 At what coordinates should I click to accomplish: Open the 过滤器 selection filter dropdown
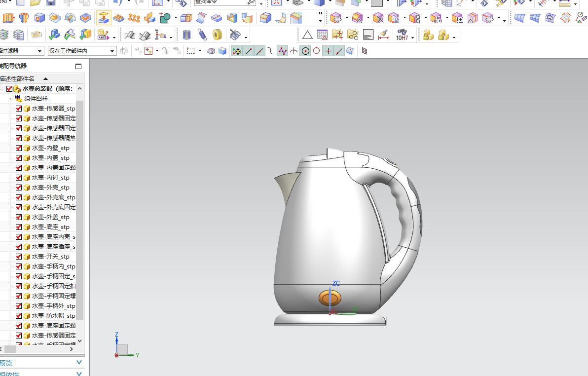click(21, 51)
